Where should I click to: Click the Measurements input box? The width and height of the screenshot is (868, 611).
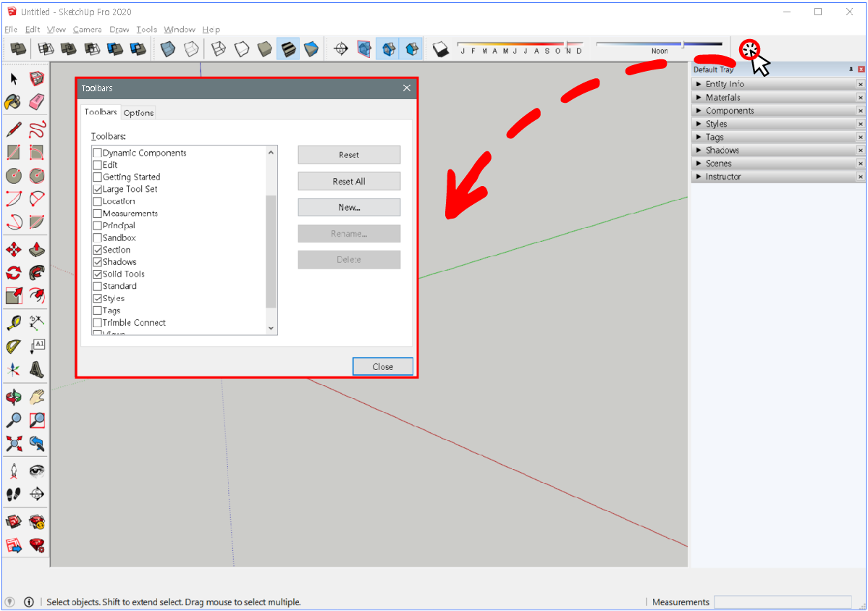pos(783,602)
